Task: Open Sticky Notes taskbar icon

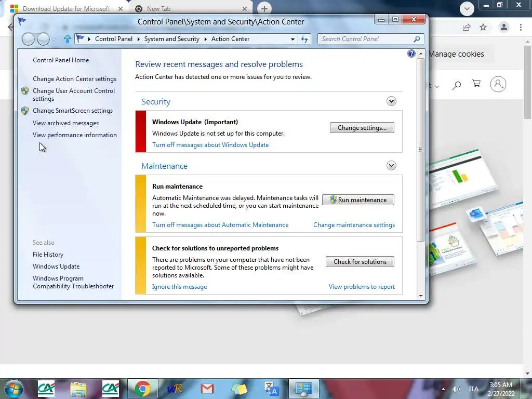Action: point(239,389)
